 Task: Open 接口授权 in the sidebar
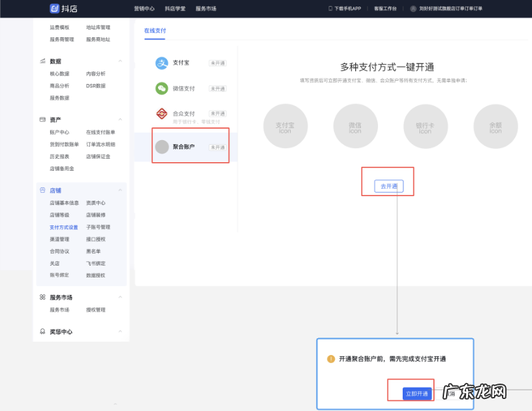[x=96, y=239]
